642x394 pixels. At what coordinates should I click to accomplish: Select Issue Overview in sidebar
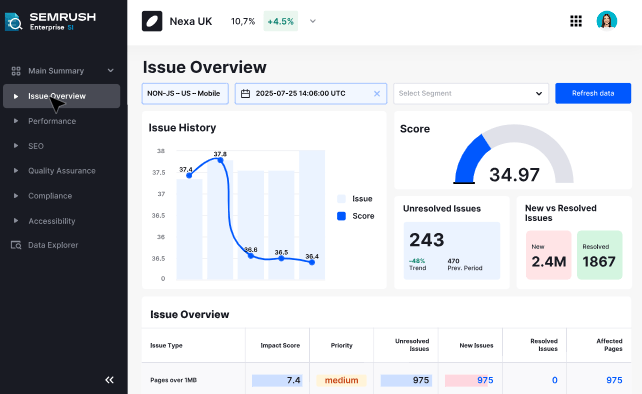[61, 96]
